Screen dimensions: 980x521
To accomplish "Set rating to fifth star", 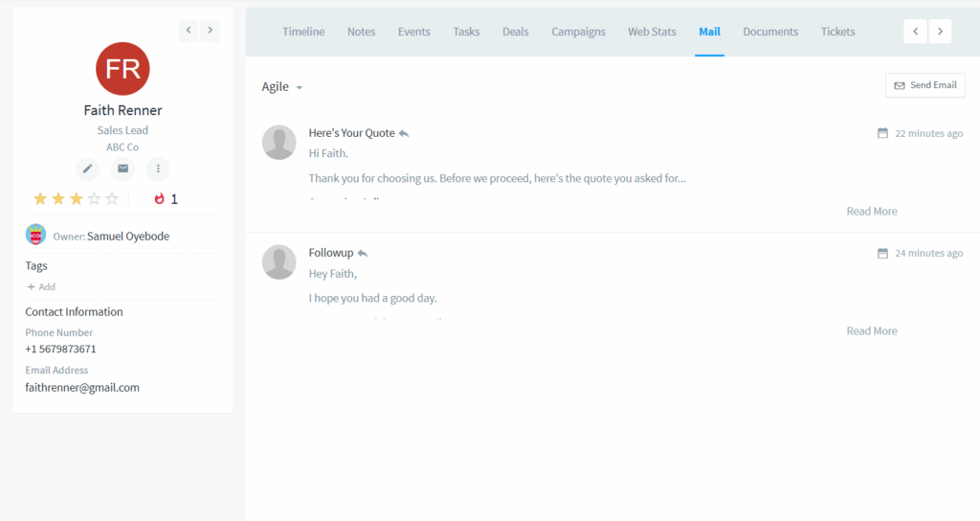I will (x=112, y=199).
